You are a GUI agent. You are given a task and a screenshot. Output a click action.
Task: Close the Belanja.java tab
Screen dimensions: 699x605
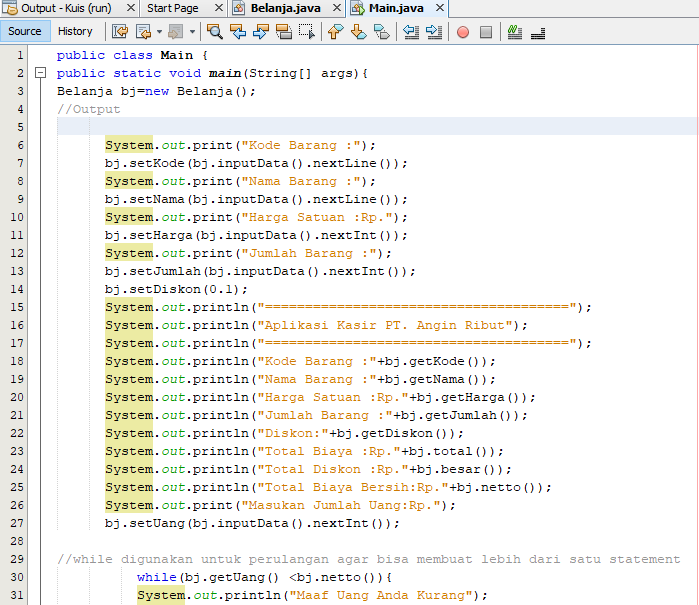(337, 8)
